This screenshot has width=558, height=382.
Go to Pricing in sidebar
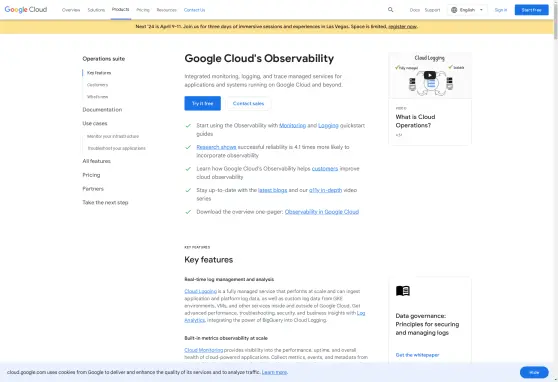coord(91,175)
